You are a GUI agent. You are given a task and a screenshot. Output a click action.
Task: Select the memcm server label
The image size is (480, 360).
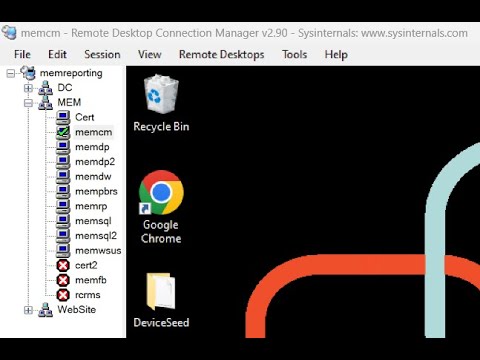pos(94,132)
